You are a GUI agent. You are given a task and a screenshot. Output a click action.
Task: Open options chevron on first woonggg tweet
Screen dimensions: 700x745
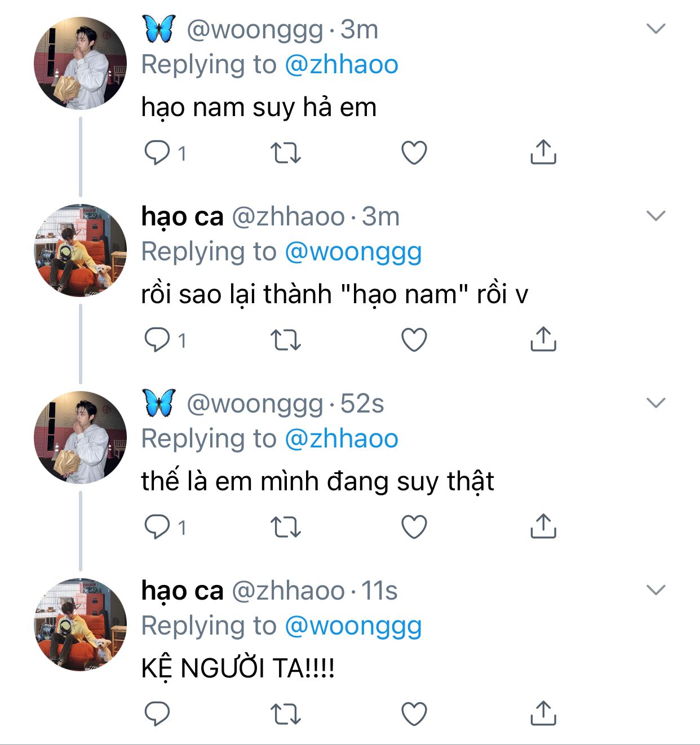[656, 29]
